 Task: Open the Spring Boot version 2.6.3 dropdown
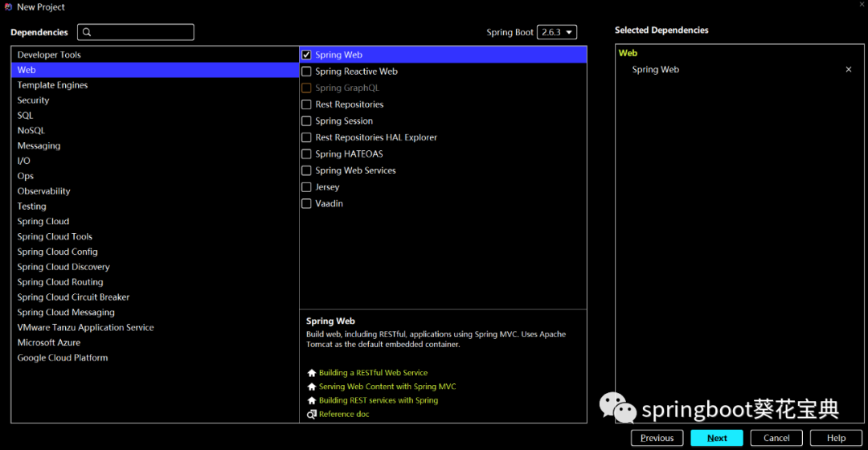(x=557, y=32)
